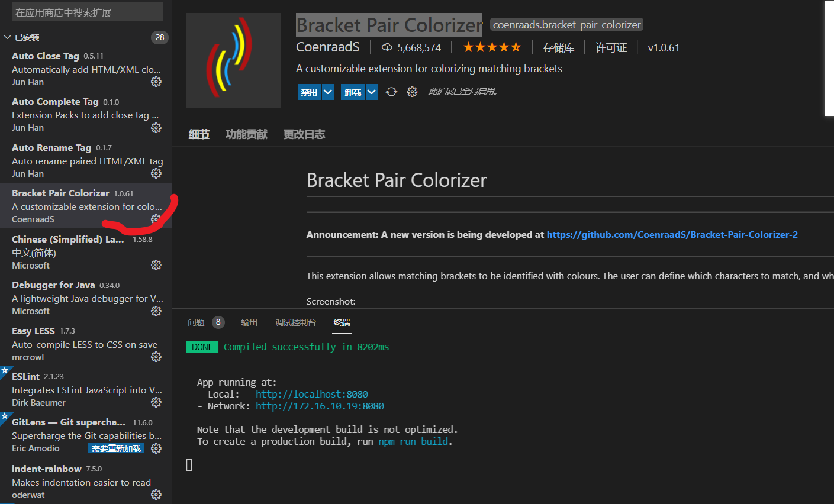This screenshot has height=504, width=834.
Task: Open manage gear for Debugger for Java
Action: click(156, 311)
